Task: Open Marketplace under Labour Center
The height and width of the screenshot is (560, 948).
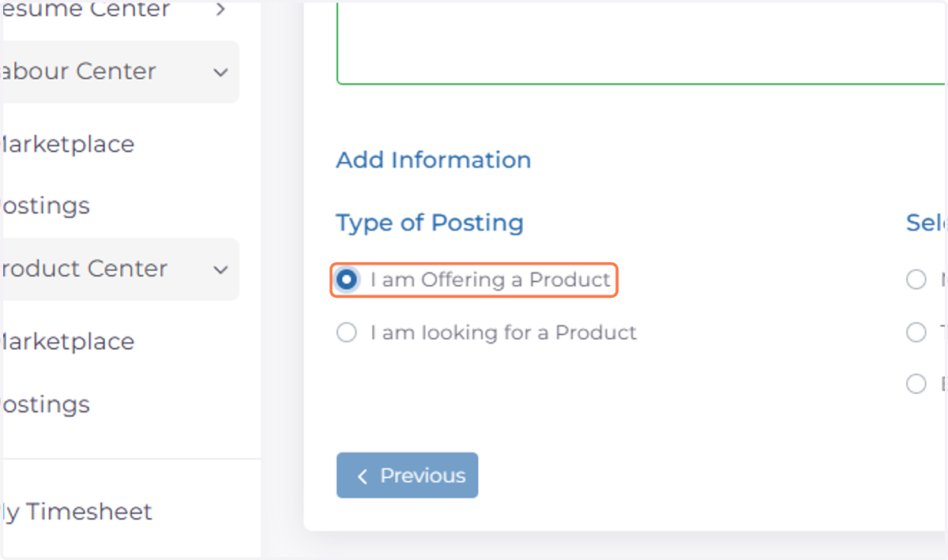Action: click(x=67, y=145)
